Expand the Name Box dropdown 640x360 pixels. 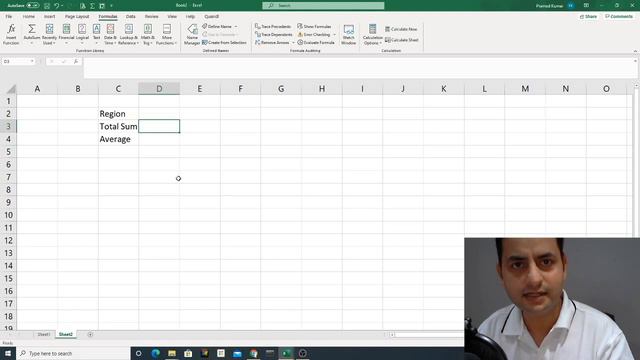tap(32, 61)
